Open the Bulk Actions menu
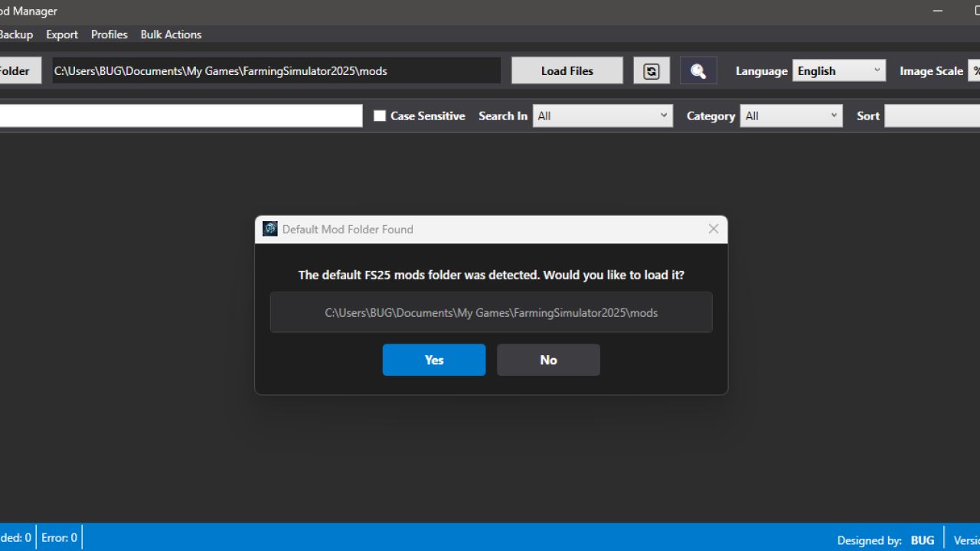The width and height of the screenshot is (980, 551). pos(171,34)
